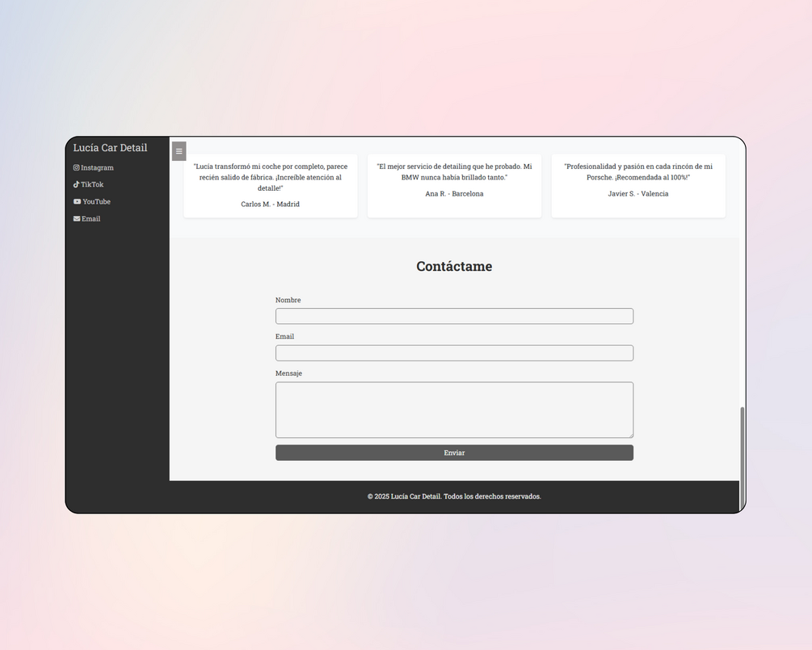Open the Instagram link text

97,167
